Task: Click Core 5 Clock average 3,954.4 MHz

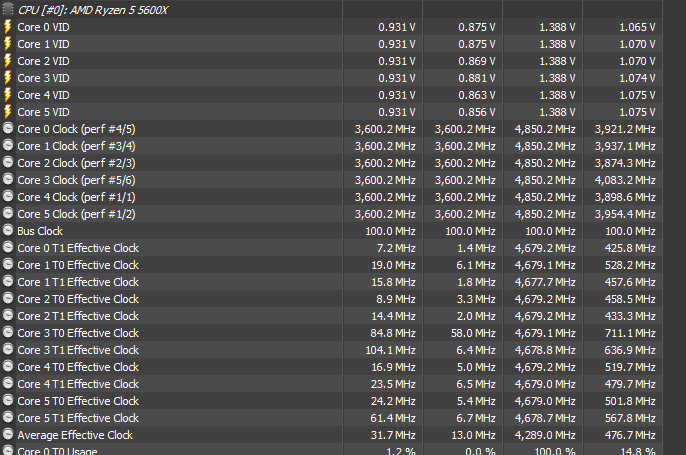Action: pos(625,214)
